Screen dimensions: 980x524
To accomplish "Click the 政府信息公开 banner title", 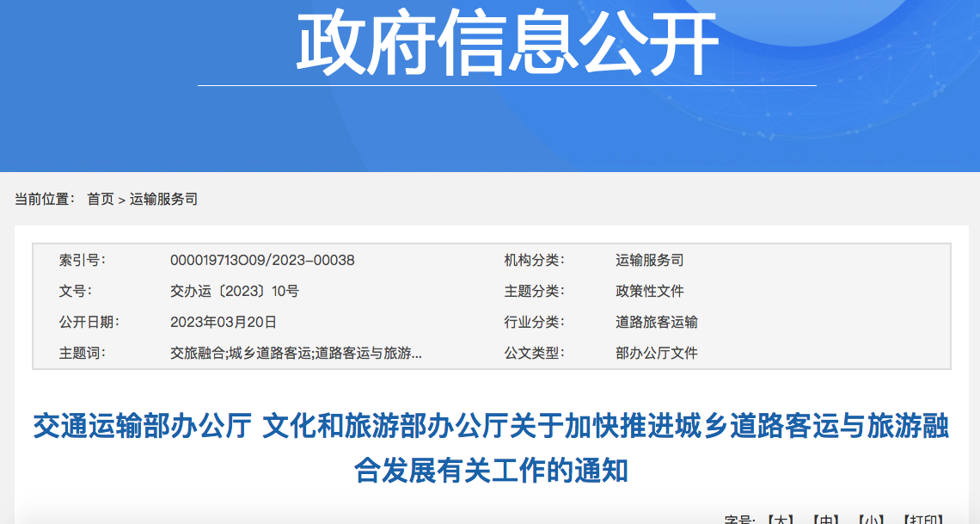I will pos(507,45).
